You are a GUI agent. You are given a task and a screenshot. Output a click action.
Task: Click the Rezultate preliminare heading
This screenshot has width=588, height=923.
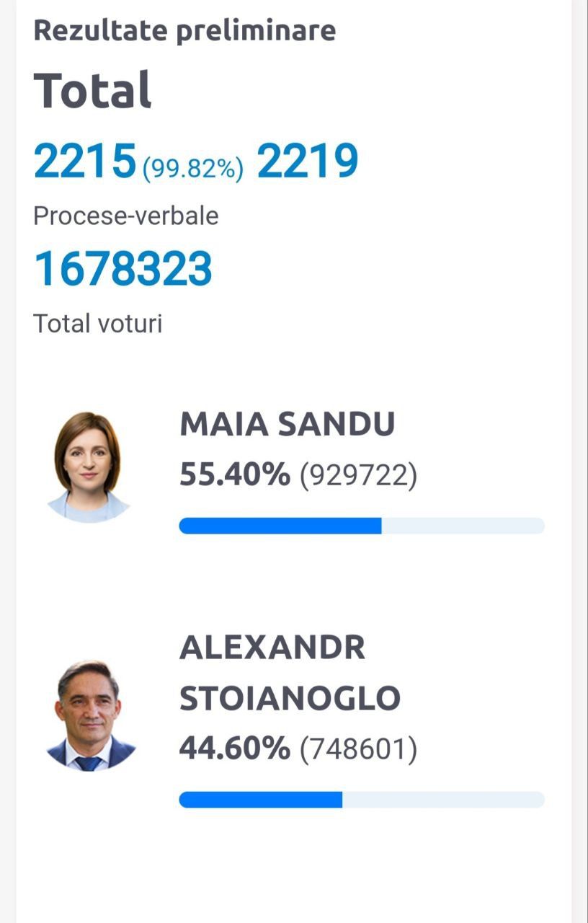coord(184,30)
